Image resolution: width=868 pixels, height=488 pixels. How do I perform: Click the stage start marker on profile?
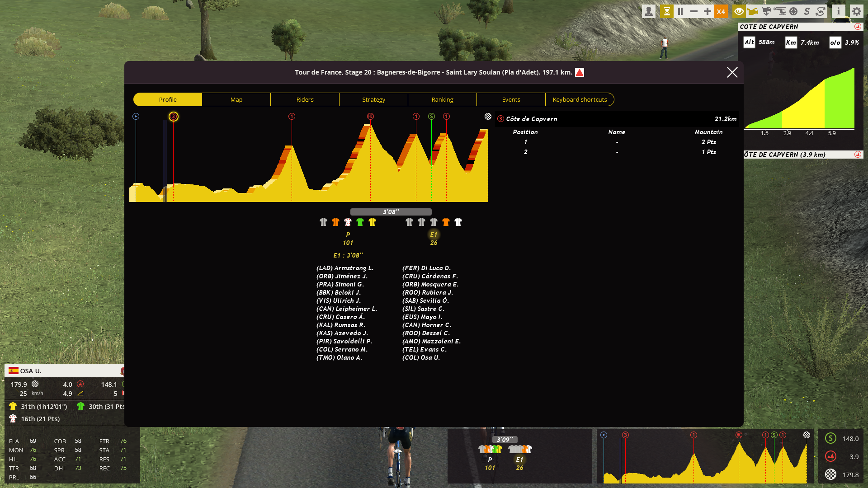[x=136, y=117]
